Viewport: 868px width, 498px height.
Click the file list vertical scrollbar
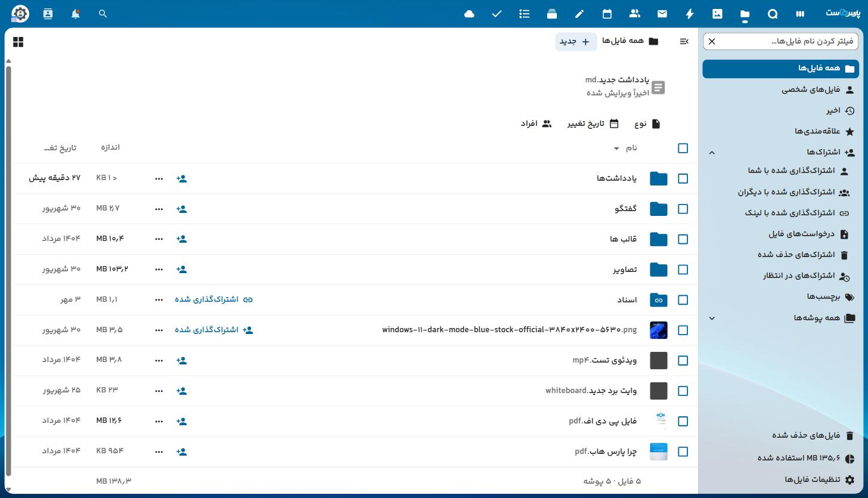pos(8,271)
